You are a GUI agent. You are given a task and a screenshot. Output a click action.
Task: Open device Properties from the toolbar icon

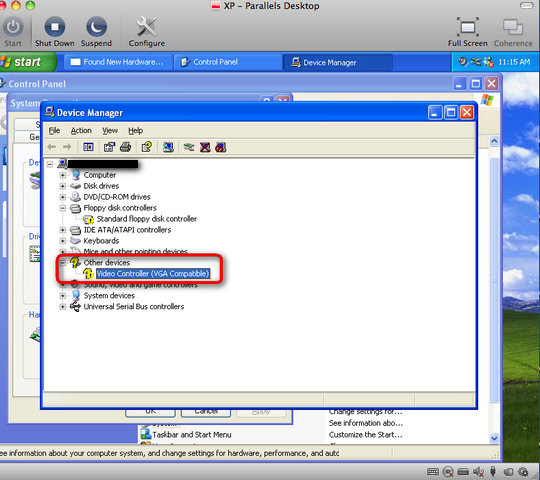[x=109, y=147]
